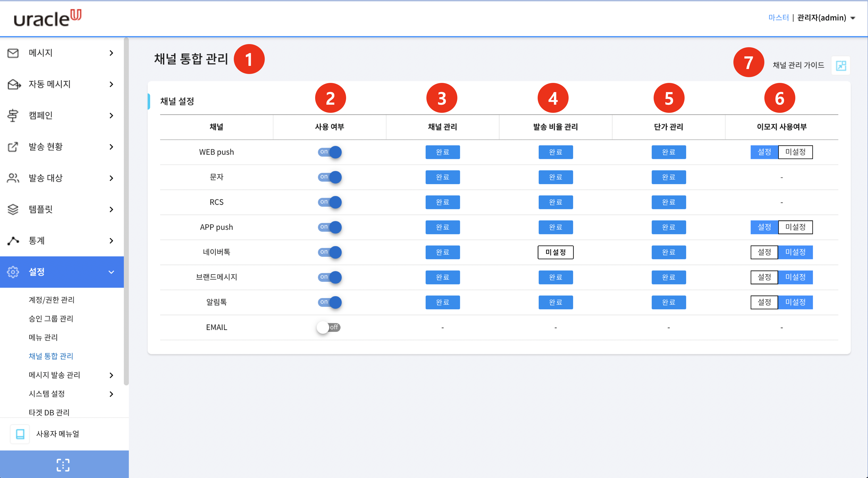
Task: Click 미설정 in 네이버톡 발송 비율 관리
Action: pos(556,252)
